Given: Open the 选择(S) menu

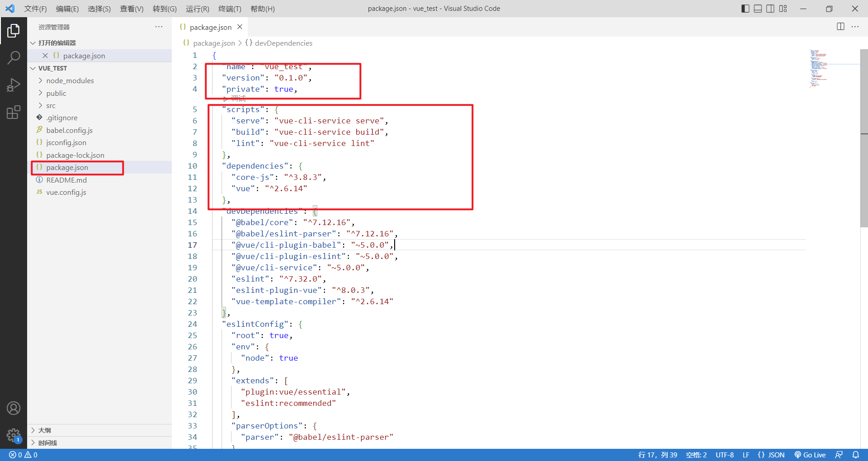Looking at the screenshot, I should 99,9.
